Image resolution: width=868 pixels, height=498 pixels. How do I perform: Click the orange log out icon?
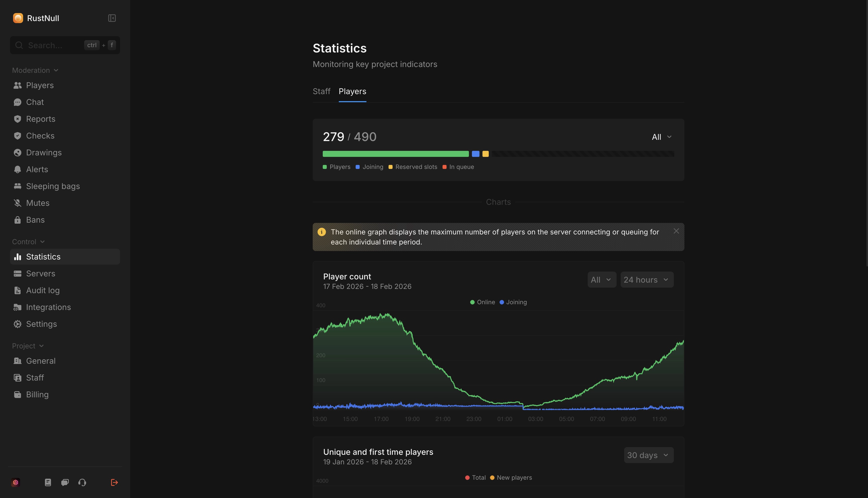[x=114, y=482]
